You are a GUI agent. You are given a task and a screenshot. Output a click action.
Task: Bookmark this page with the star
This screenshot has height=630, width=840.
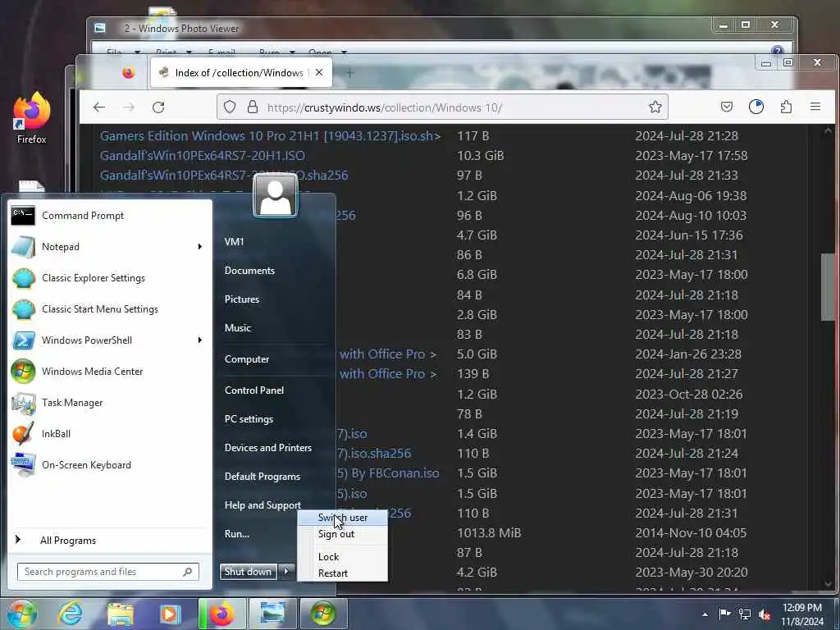pos(655,107)
